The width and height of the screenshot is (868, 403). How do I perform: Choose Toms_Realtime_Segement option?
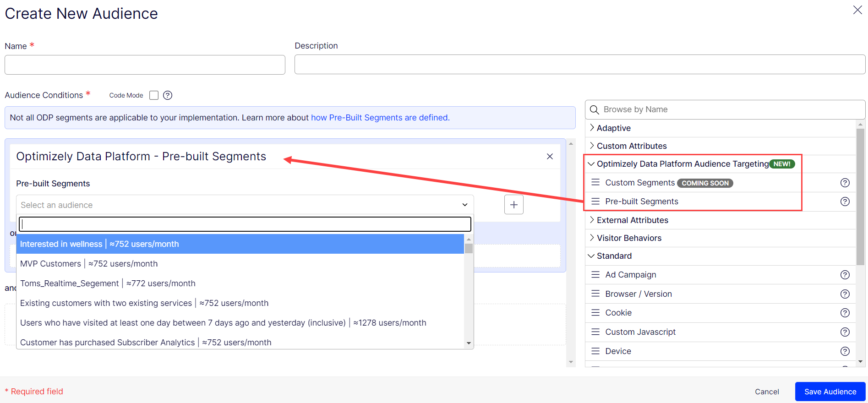[x=240, y=283]
